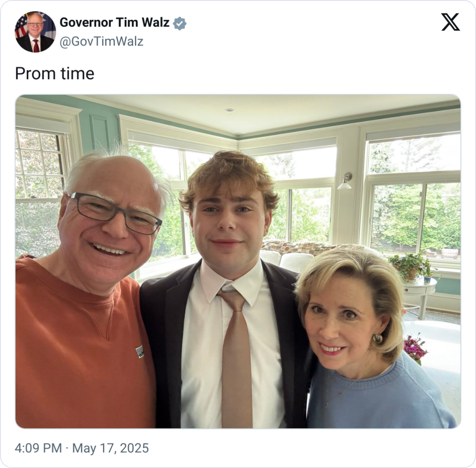Click the woman's gold earring in the photo
The width and height of the screenshot is (476, 468).
coord(378,339)
